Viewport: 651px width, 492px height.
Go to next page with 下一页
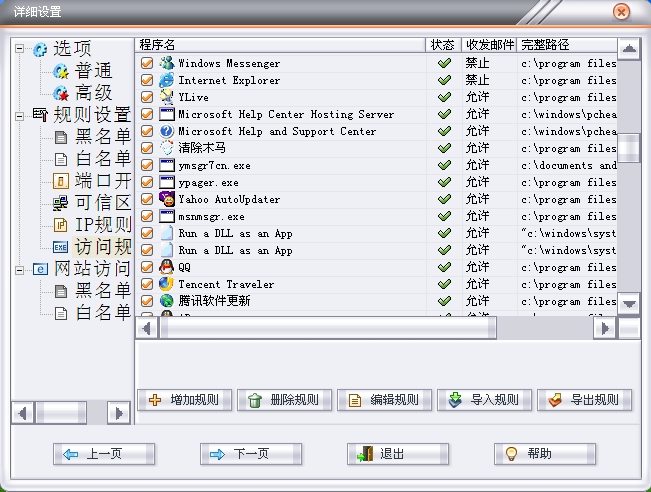tap(251, 454)
